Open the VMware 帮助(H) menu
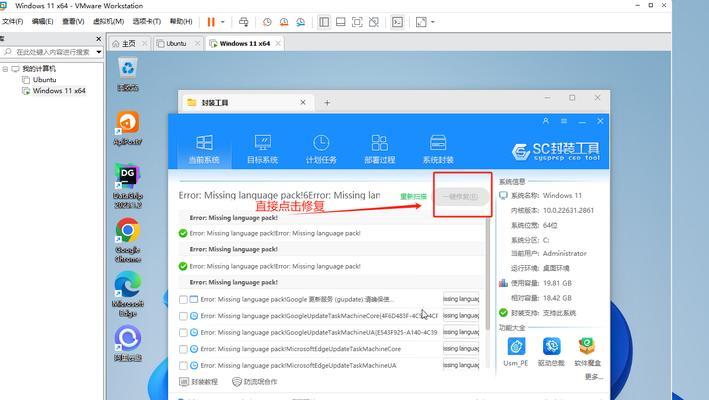This screenshot has width=709, height=400. click(181, 22)
